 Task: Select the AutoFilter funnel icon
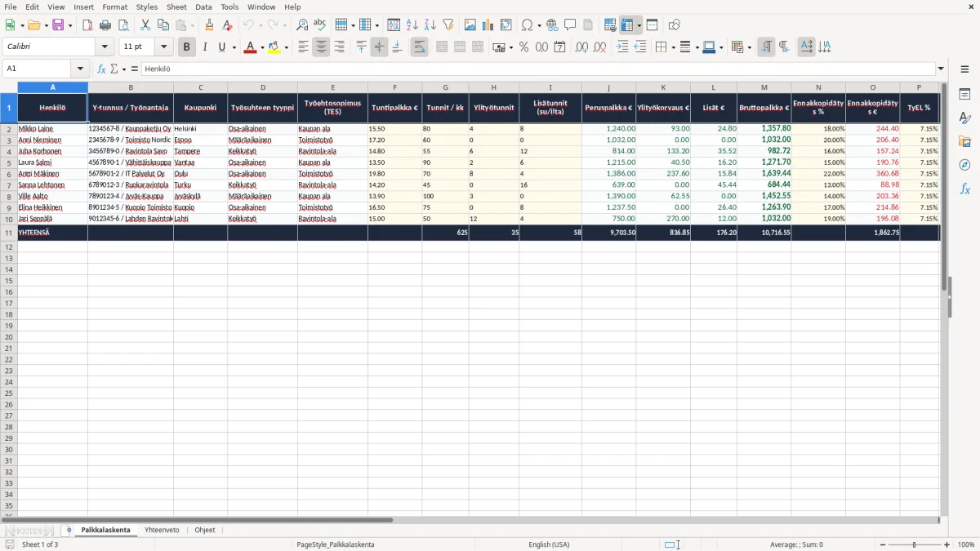click(x=448, y=25)
